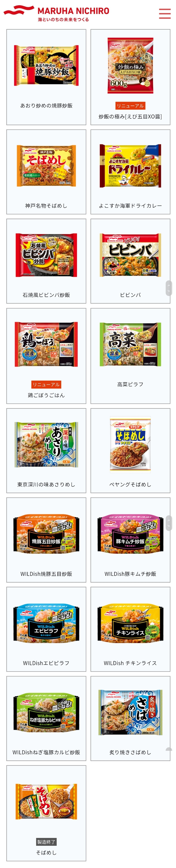176x868 pixels.
Task: Open the hamburger menu icon
Action: coord(164,13)
